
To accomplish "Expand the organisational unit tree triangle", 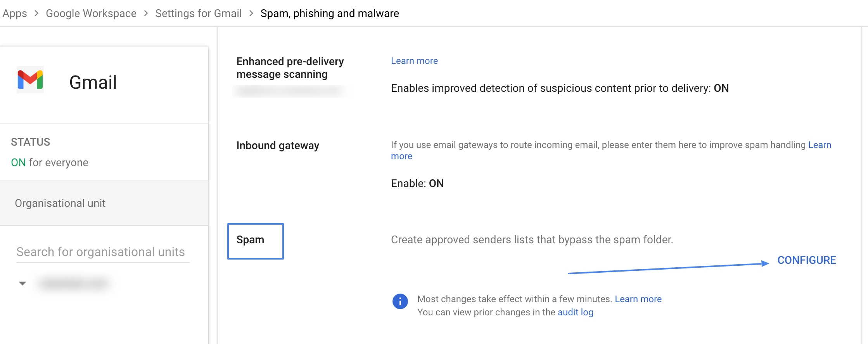I will [22, 283].
